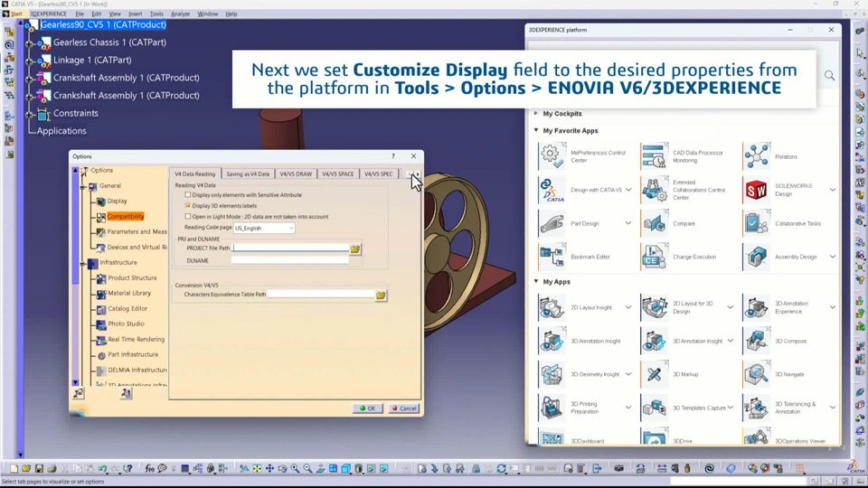Screen dimensions: 868x488
Task: Click PROJECT File Path browse folder icon
Action: [x=355, y=249]
